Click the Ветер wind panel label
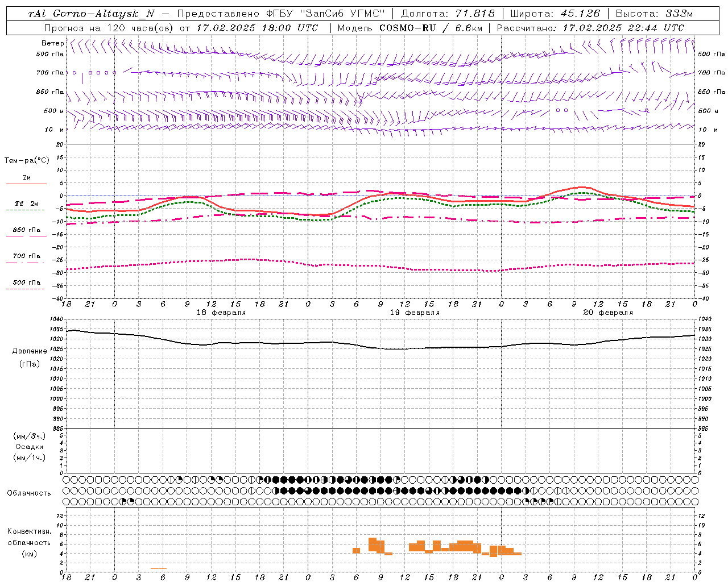This screenshot has height=582, width=728. 52,43
